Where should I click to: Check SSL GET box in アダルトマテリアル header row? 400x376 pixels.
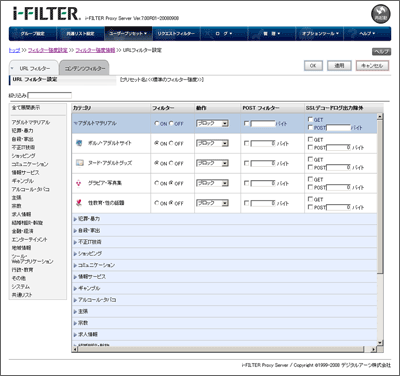310,119
